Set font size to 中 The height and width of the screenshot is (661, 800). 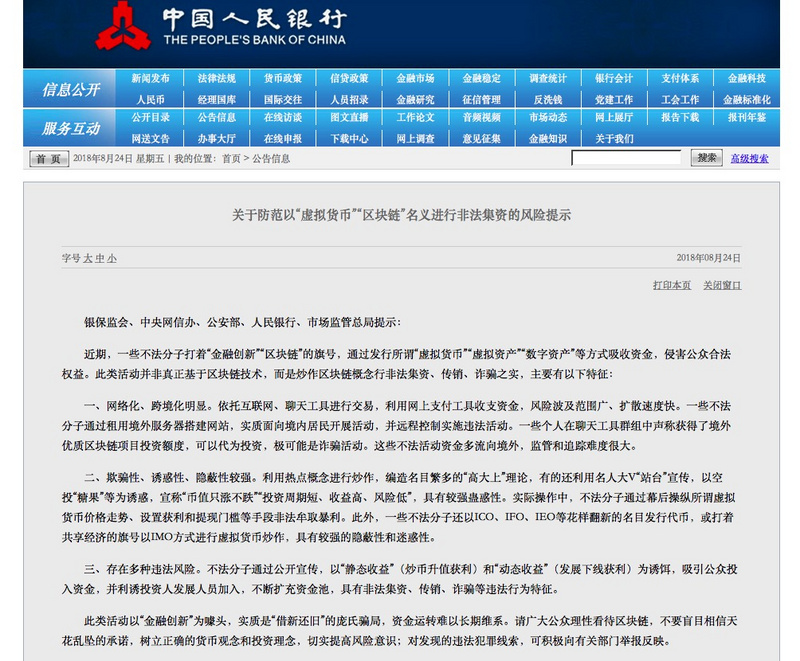[99, 259]
